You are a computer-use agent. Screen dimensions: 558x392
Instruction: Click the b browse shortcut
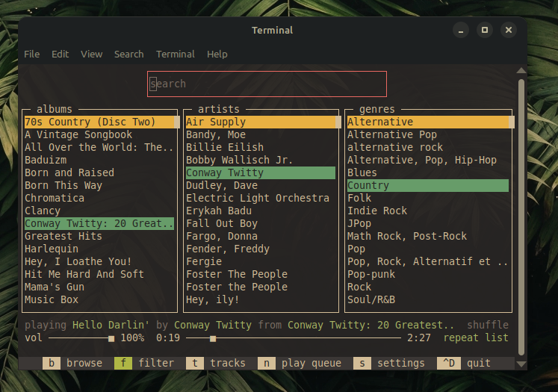(72, 363)
